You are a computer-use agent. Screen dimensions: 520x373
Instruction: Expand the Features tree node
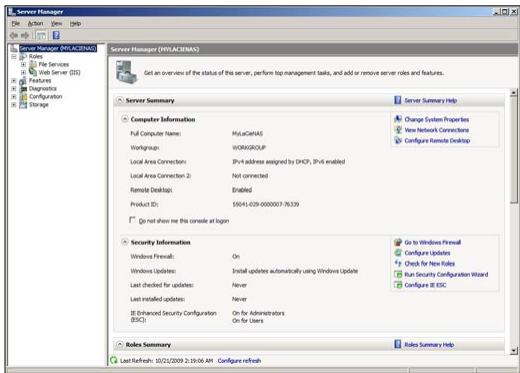14,80
